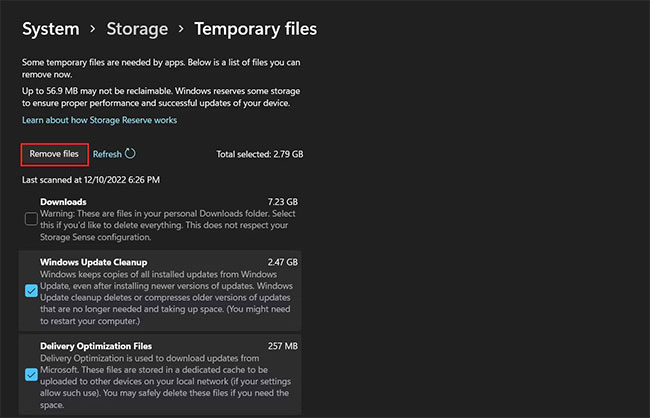Click the chevron between System and Storage
Screen dimensions: 650x418
[x=94, y=30]
